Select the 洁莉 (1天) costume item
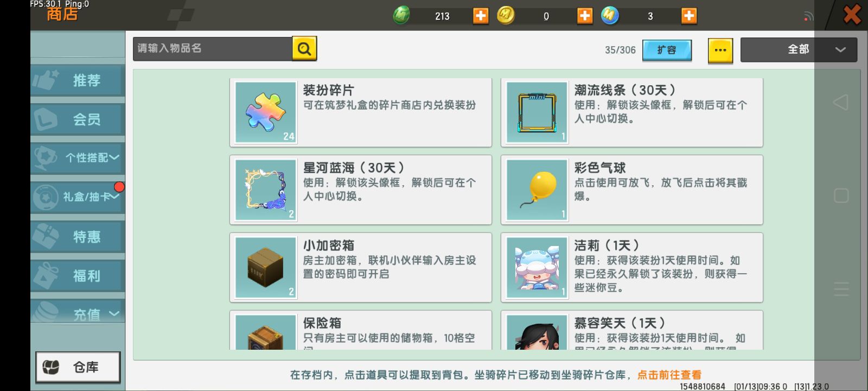The width and height of the screenshot is (868, 391). 632,268
